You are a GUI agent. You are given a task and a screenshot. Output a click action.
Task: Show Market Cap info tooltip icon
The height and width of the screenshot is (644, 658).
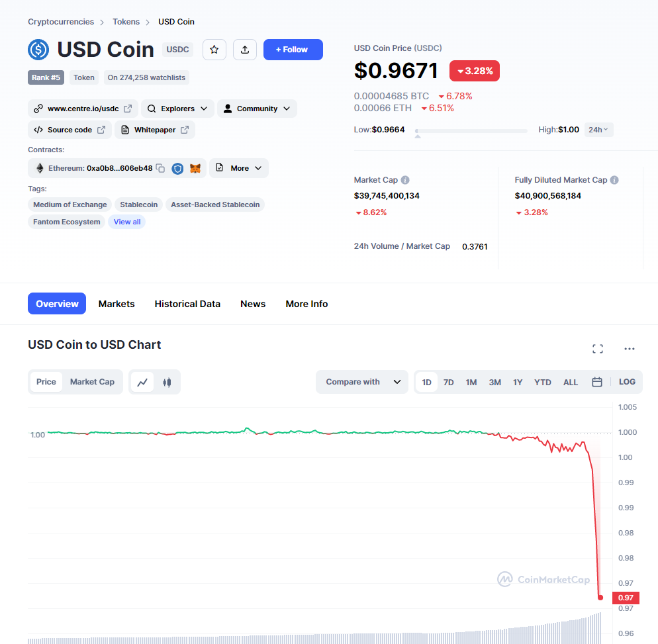click(405, 180)
